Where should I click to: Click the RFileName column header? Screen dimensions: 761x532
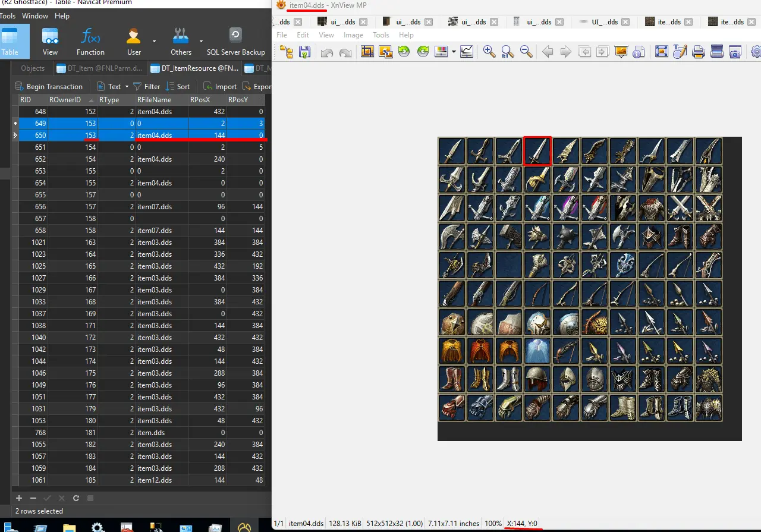pos(162,99)
